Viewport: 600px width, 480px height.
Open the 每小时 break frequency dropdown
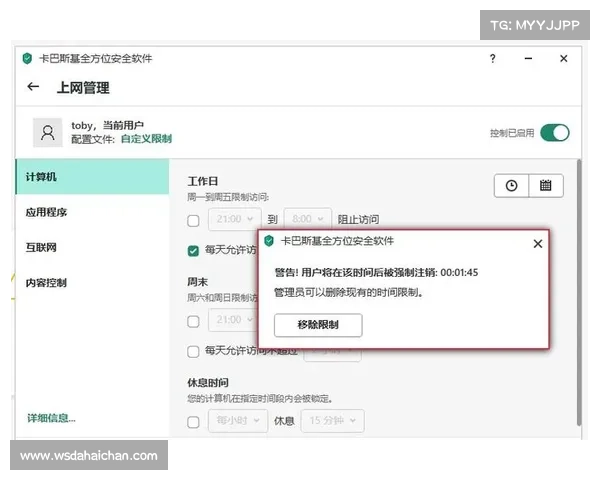pyautogui.click(x=238, y=421)
